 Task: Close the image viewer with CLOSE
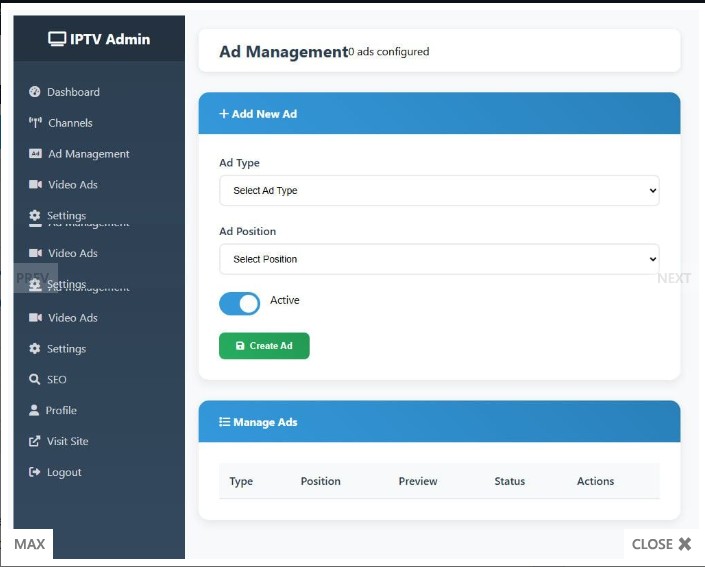[x=661, y=544]
